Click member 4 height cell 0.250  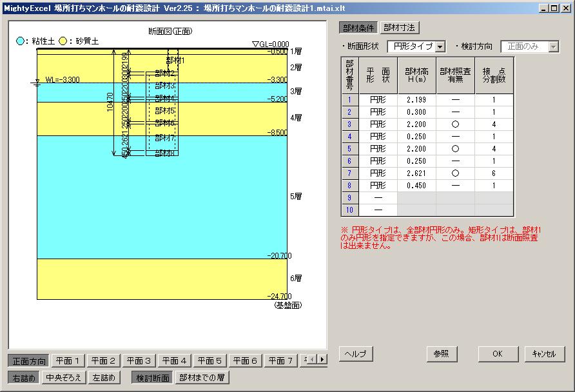click(x=416, y=137)
